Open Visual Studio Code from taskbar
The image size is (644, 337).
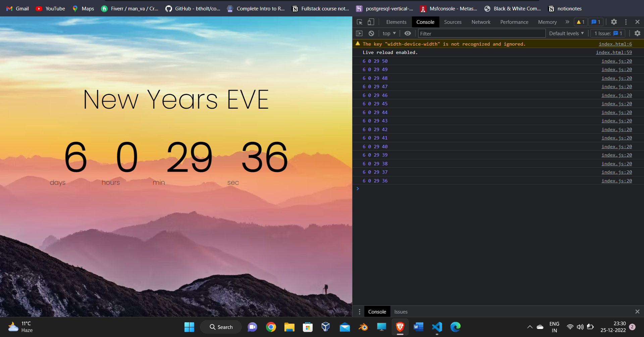tap(437, 327)
